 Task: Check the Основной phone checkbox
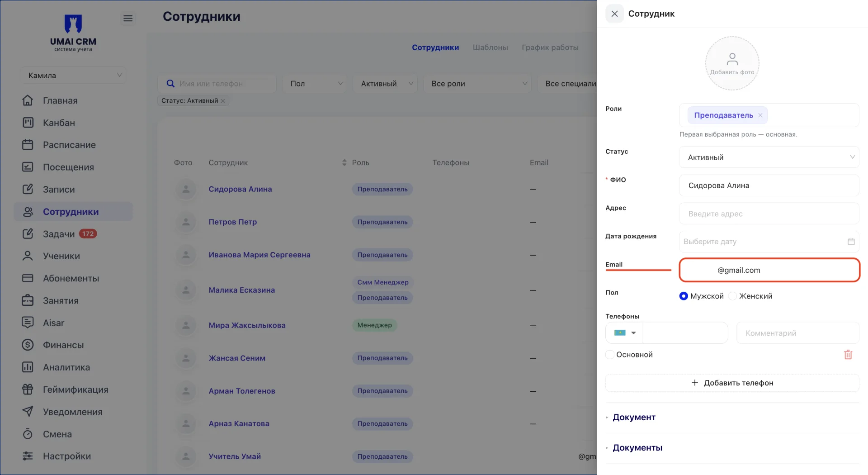610,355
